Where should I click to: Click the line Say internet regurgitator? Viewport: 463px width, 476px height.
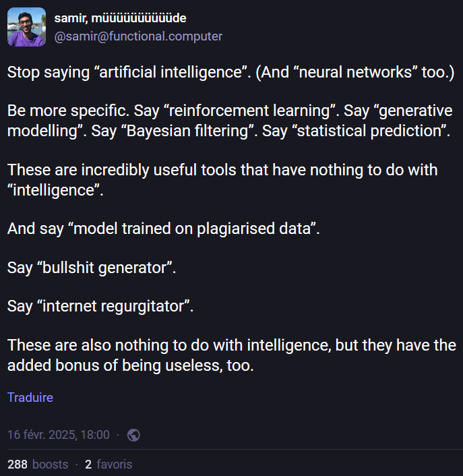tap(100, 306)
